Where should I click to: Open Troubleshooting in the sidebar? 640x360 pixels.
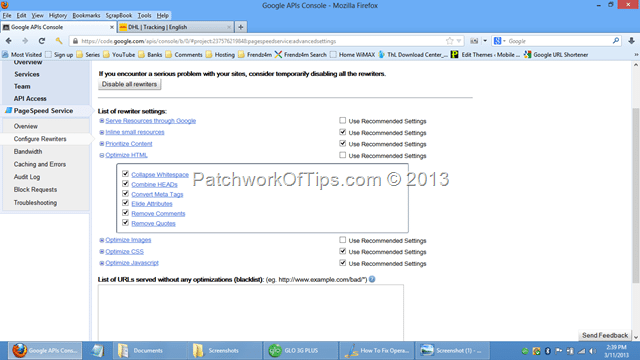pos(35,202)
